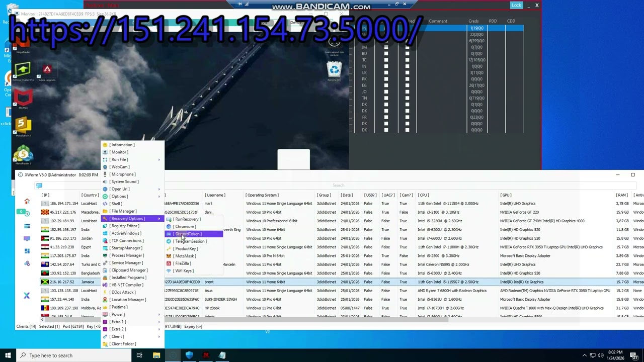Screen dimensions: 644x362
Task: Expand the Extra 1 submenu arrow
Action: coord(159,322)
